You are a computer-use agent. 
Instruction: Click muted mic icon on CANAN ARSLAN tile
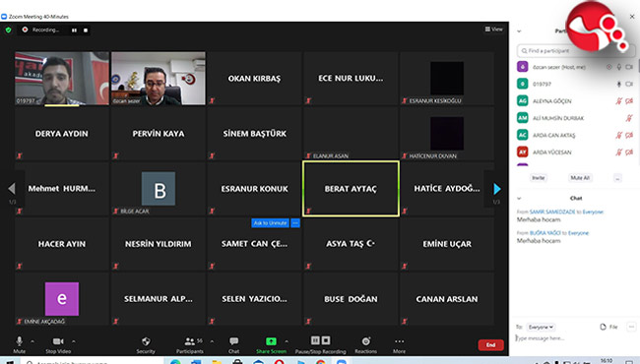click(x=405, y=321)
